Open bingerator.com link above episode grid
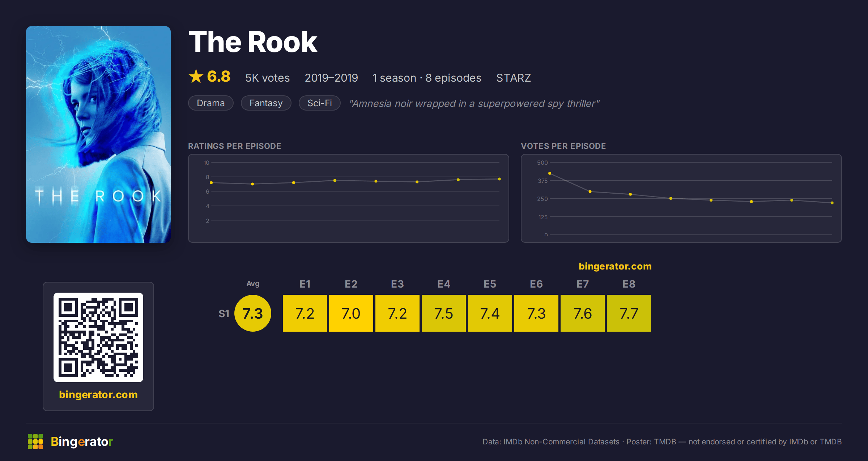868x461 pixels. [x=615, y=266]
